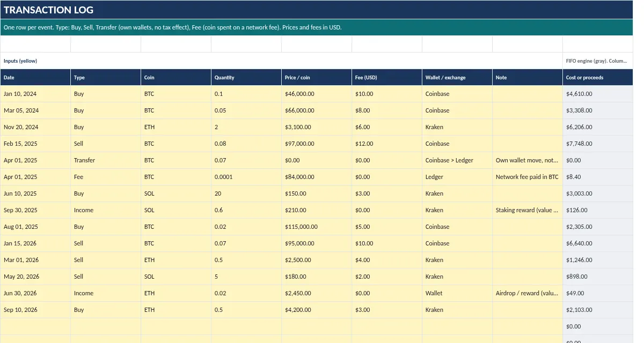
Task: Click the price cell $115,000.00
Action: pyautogui.click(x=317, y=227)
